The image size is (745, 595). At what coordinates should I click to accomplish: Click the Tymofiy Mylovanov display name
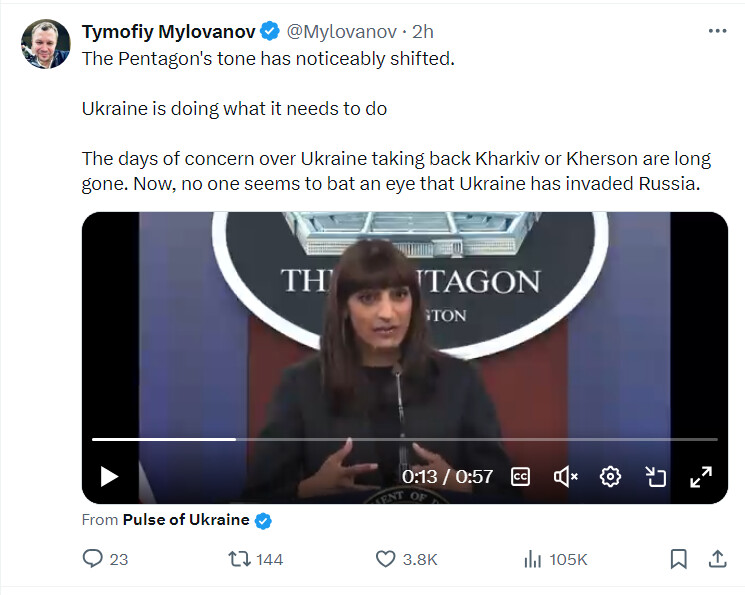(168, 32)
